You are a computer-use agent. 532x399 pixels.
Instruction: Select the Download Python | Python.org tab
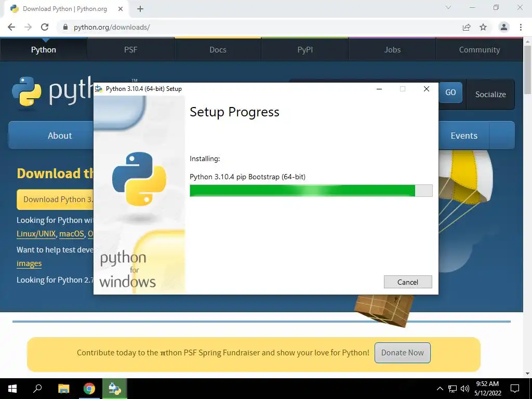(66, 9)
